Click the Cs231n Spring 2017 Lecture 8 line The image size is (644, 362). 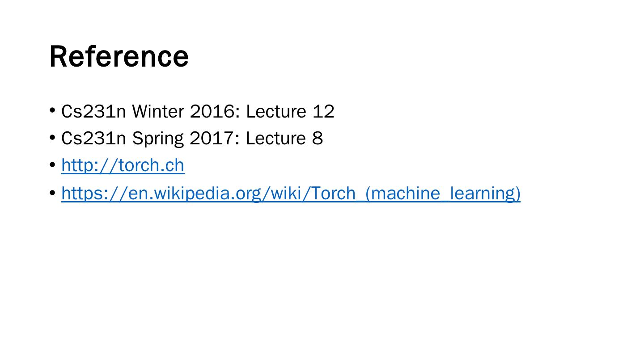[x=192, y=138]
